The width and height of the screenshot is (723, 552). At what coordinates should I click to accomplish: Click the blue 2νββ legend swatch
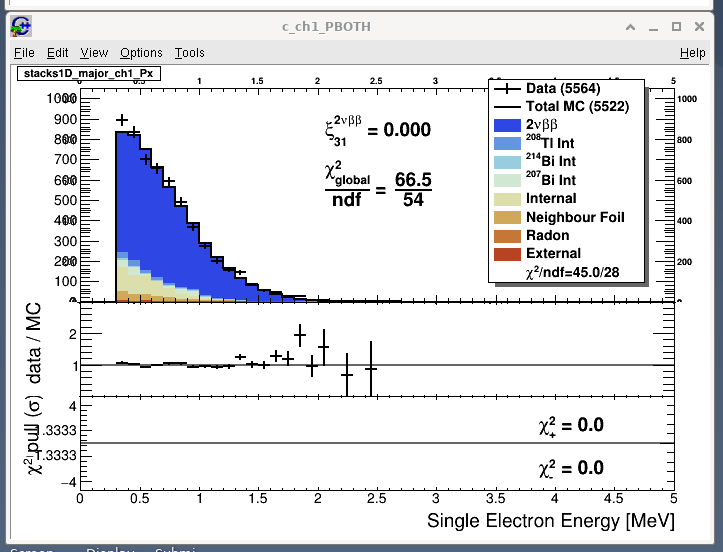pos(506,125)
